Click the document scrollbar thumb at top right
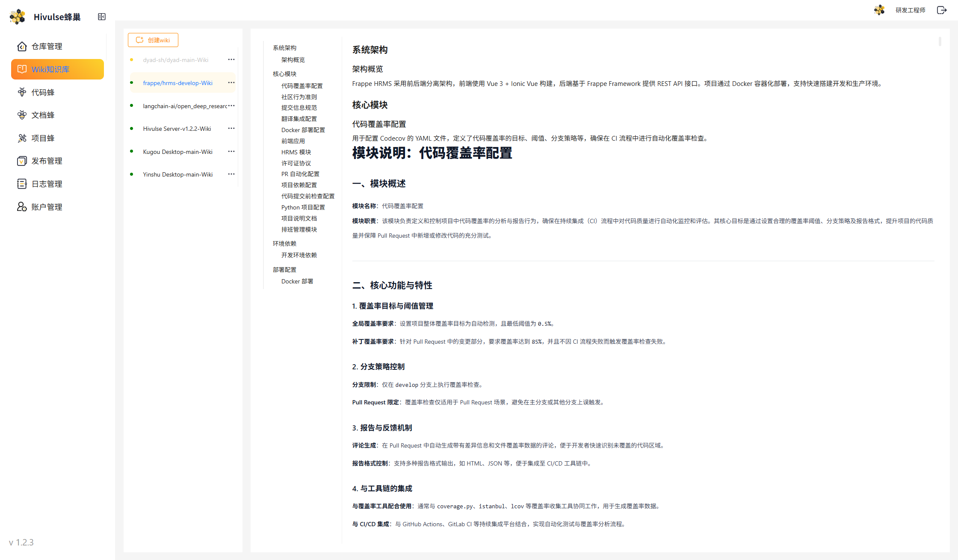Viewport: 958px width, 560px height. pyautogui.click(x=940, y=41)
